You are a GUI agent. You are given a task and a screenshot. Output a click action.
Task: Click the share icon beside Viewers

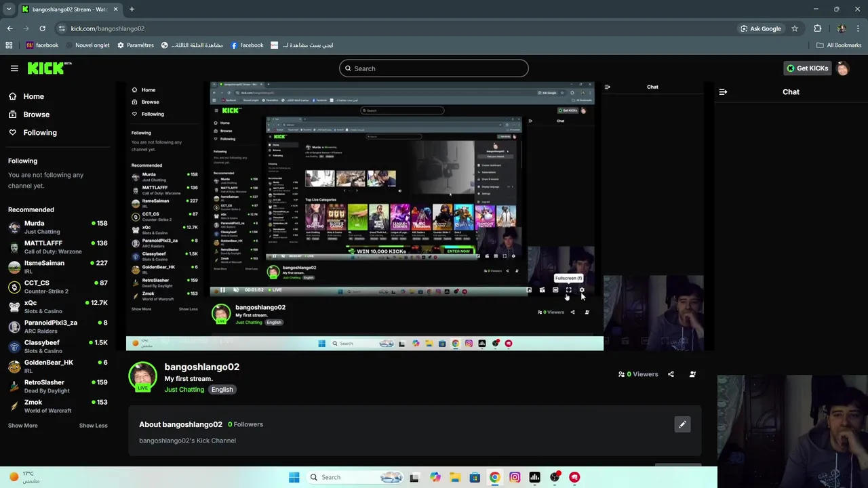671,374
